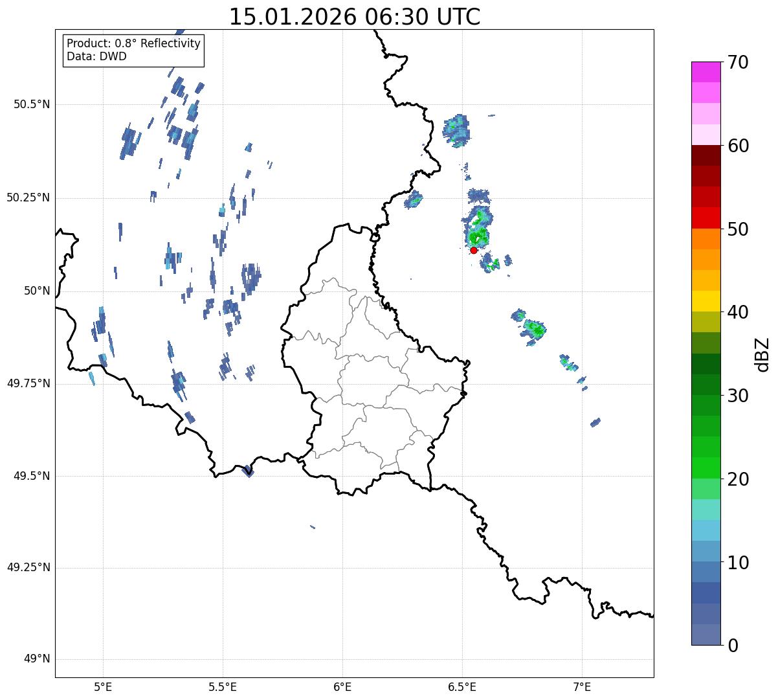Click the 50°N latitude label
Image resolution: width=778 pixels, height=700 pixels.
point(37,291)
